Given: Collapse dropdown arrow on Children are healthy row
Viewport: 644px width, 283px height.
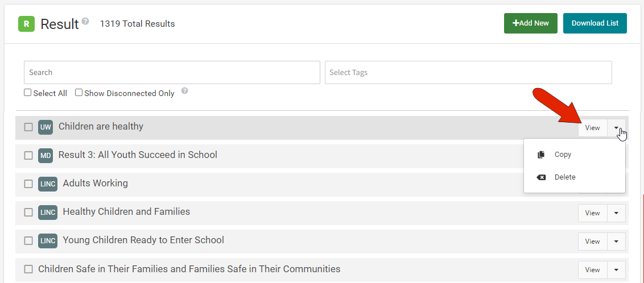Looking at the screenshot, I should click(x=616, y=128).
